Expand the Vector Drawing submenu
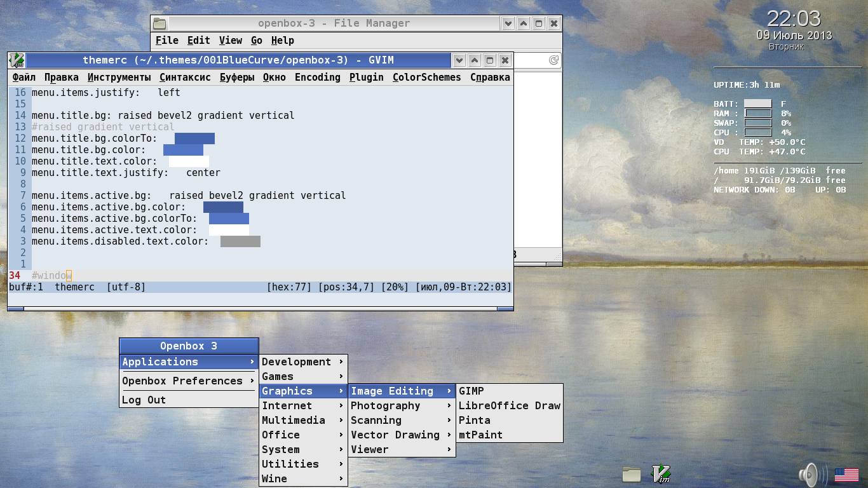This screenshot has height=488, width=868. coord(402,435)
